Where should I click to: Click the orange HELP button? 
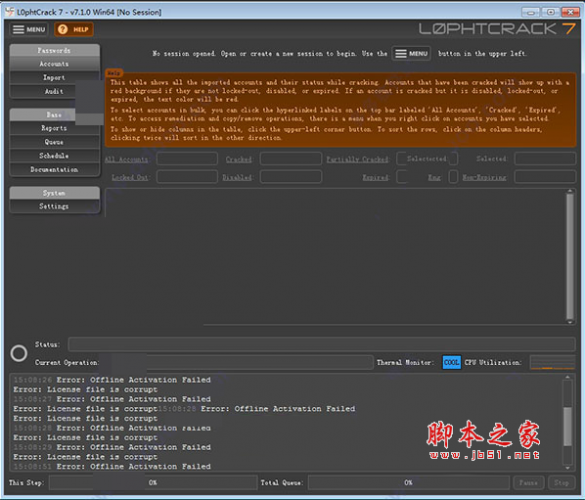click(x=73, y=29)
